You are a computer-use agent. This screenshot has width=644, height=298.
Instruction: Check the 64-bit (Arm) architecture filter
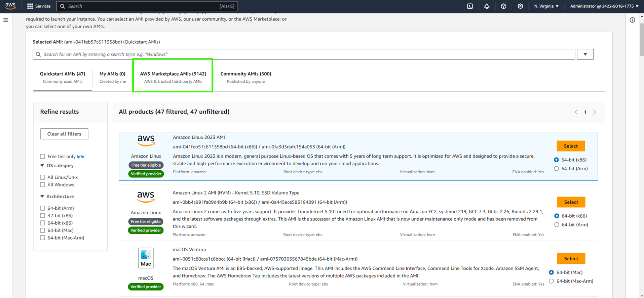point(42,208)
